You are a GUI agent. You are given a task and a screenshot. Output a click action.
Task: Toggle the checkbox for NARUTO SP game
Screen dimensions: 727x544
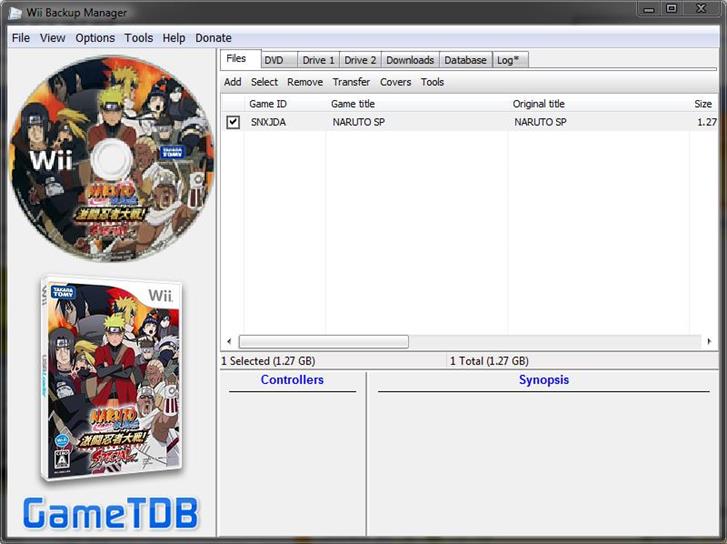click(x=233, y=122)
